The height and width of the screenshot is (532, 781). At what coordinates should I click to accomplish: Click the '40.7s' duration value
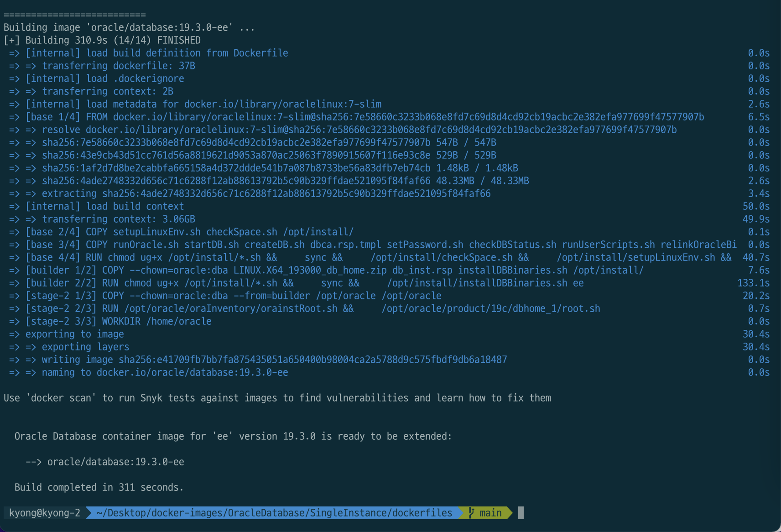tap(756, 257)
